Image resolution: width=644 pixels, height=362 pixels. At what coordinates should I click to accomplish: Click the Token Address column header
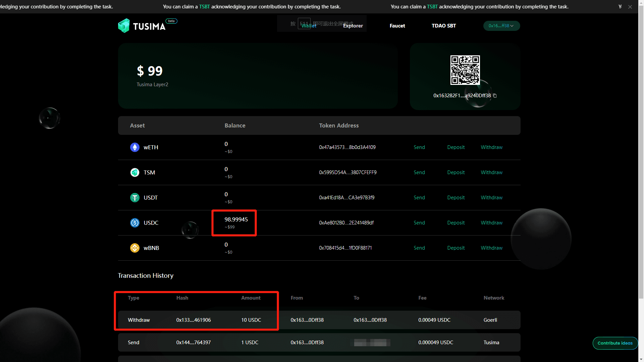tap(339, 125)
